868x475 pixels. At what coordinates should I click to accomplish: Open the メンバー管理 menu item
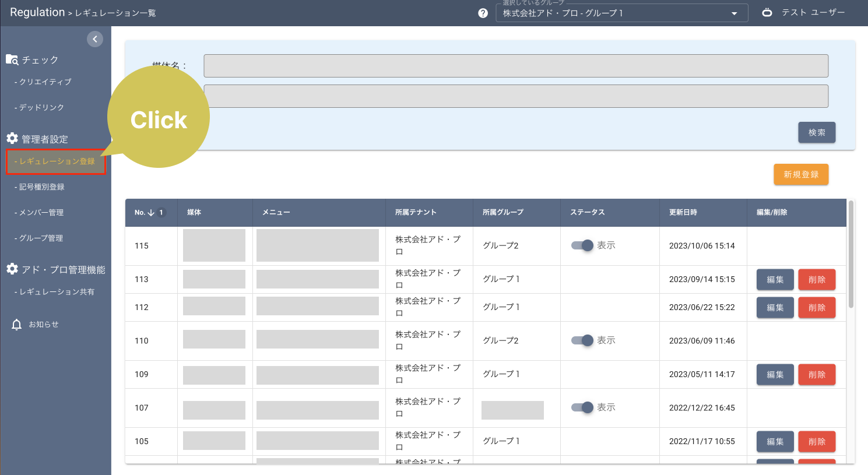pos(41,213)
